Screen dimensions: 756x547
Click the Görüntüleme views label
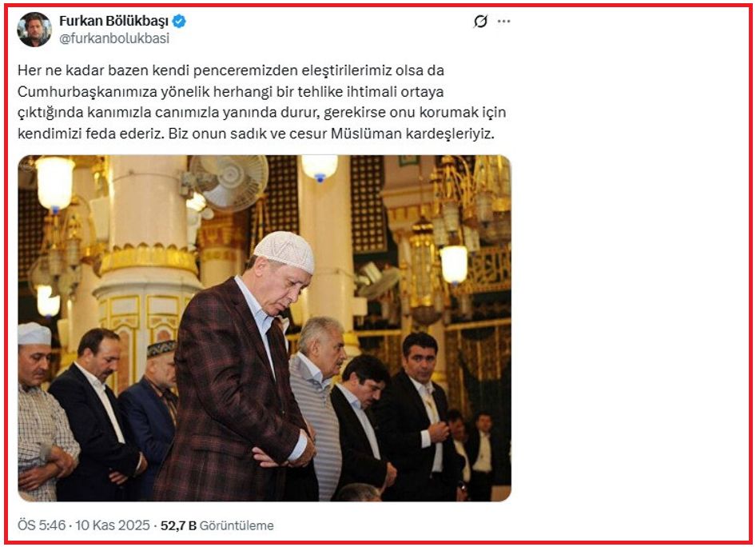(237, 525)
